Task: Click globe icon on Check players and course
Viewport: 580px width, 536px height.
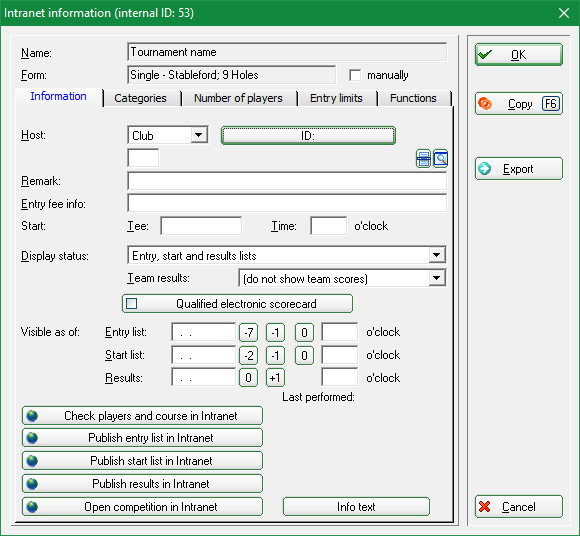Action: pyautogui.click(x=32, y=416)
